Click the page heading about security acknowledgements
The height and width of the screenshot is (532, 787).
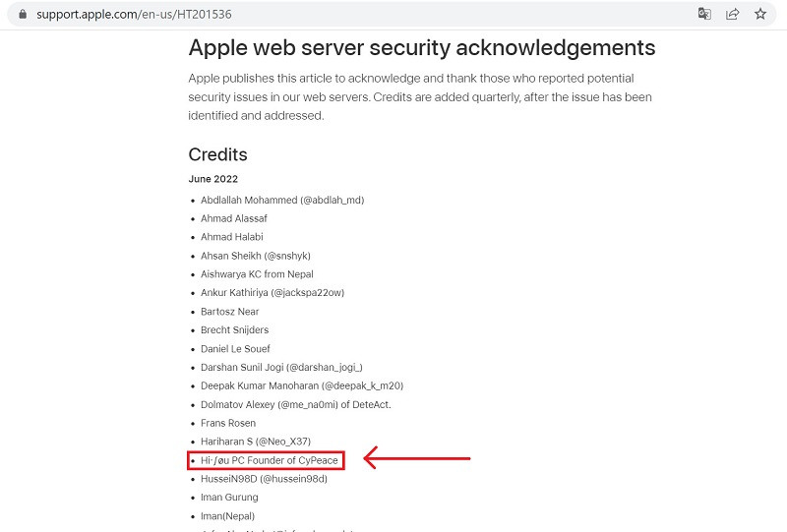(x=421, y=47)
